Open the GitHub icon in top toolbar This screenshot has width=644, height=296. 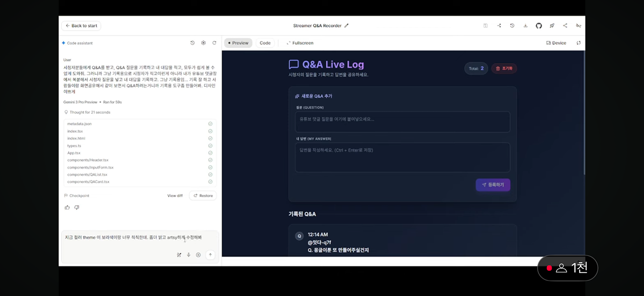coord(539,26)
